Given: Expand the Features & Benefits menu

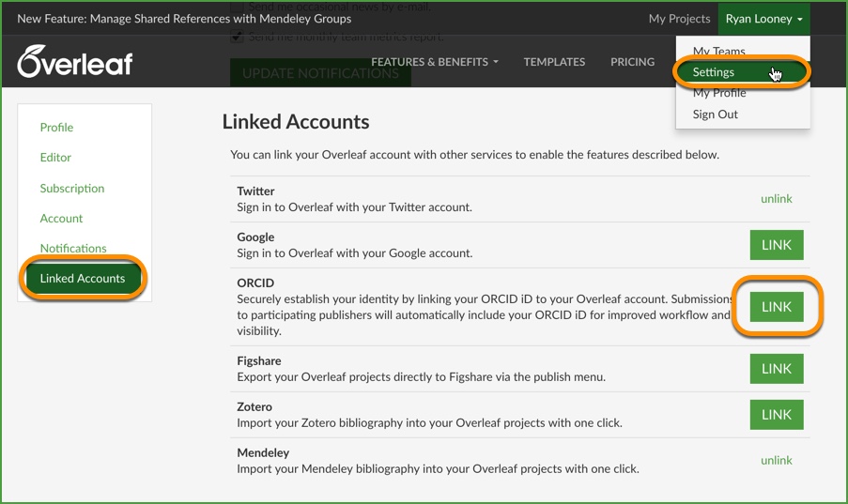Looking at the screenshot, I should pos(434,62).
